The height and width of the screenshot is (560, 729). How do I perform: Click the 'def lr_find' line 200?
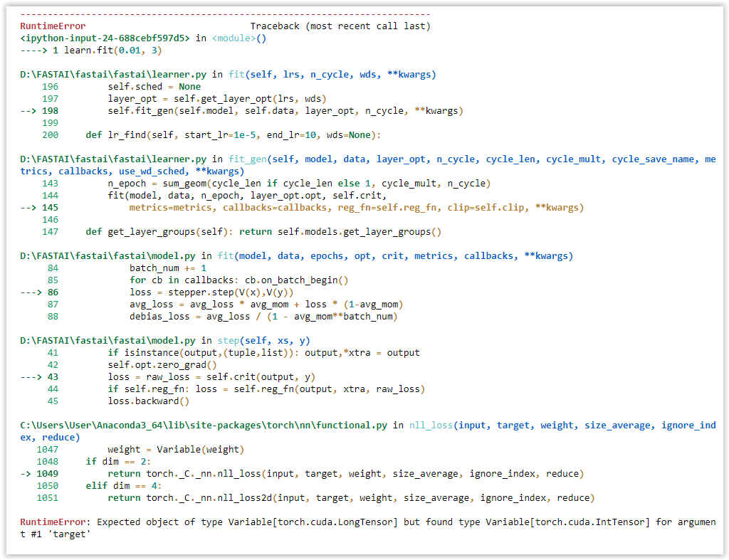pos(234,135)
